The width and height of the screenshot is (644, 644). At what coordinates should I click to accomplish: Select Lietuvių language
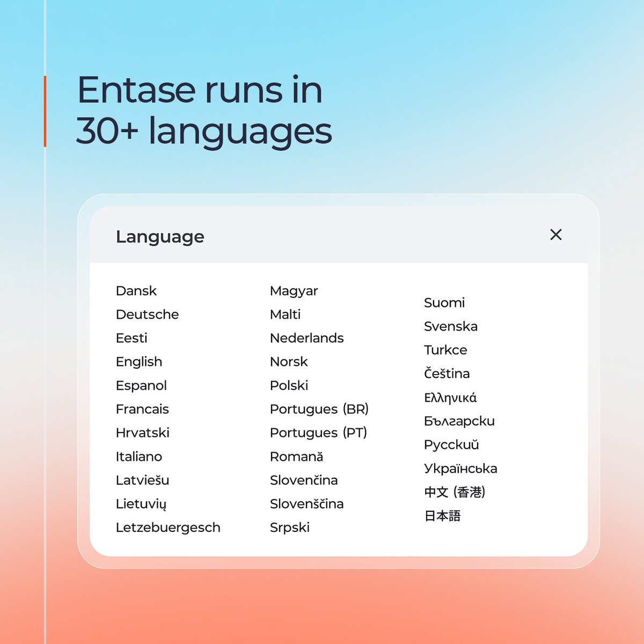pos(141,504)
